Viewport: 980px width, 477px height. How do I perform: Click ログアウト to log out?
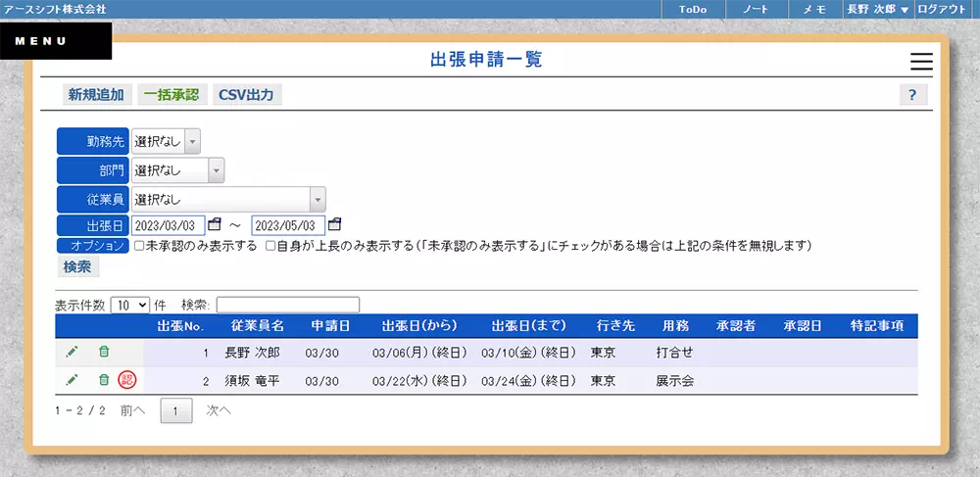[x=941, y=10]
